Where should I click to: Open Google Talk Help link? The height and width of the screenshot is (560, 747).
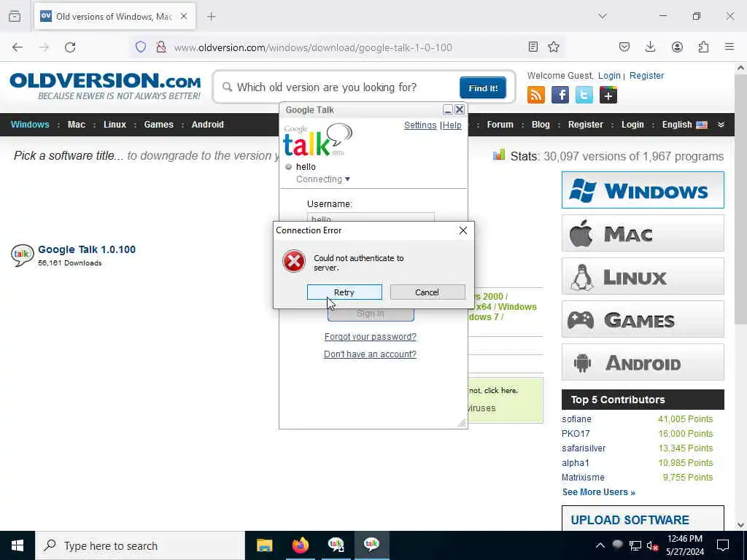pos(452,125)
